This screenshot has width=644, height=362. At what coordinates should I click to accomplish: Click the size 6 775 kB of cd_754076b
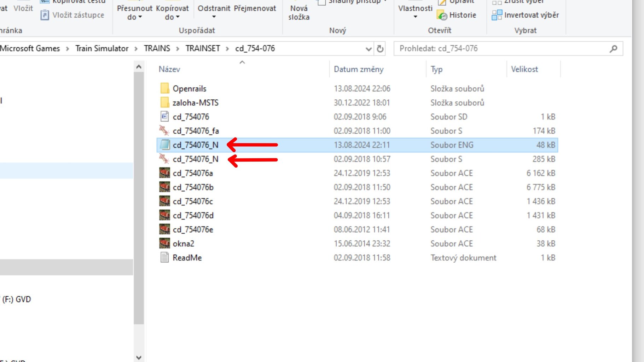coord(541,187)
